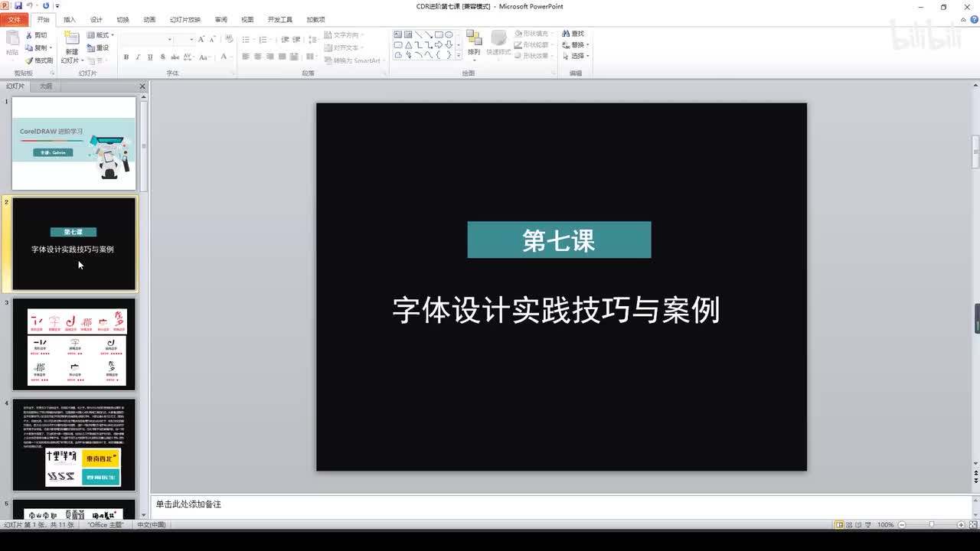Open the Copy (复制) dropdown arrow
The image size is (980, 551).
[51, 47]
